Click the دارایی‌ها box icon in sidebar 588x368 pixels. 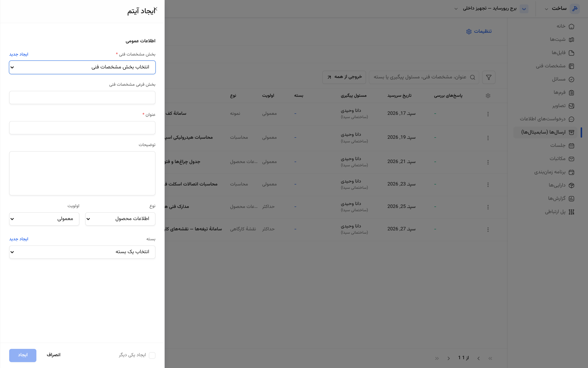[x=571, y=185]
